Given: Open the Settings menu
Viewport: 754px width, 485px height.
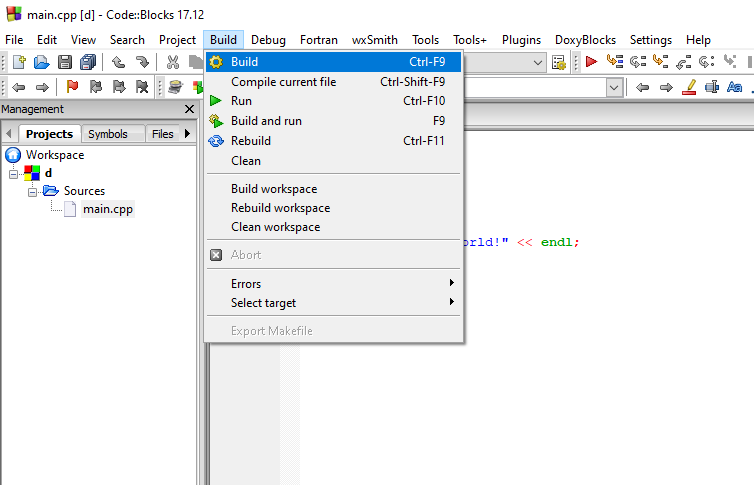Looking at the screenshot, I should (651, 40).
